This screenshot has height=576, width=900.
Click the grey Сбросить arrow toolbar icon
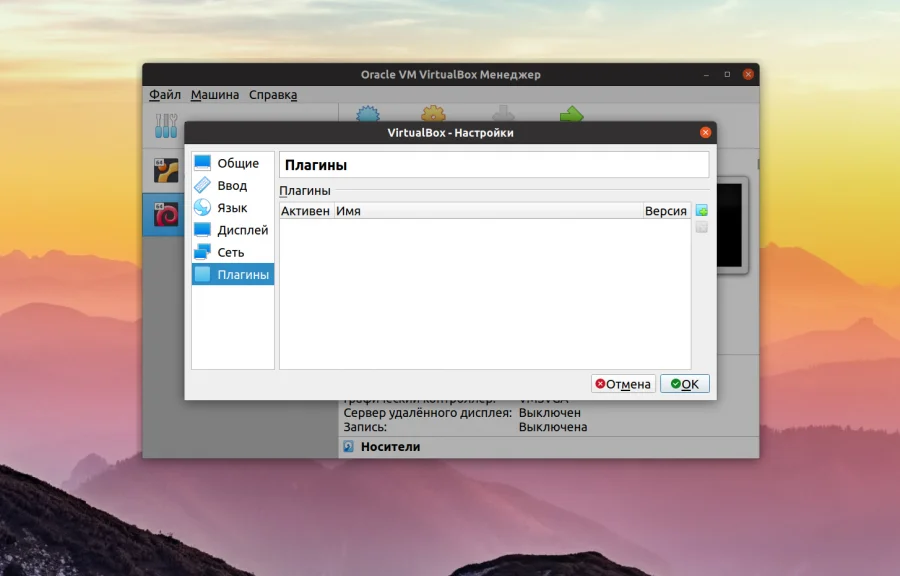click(x=503, y=115)
